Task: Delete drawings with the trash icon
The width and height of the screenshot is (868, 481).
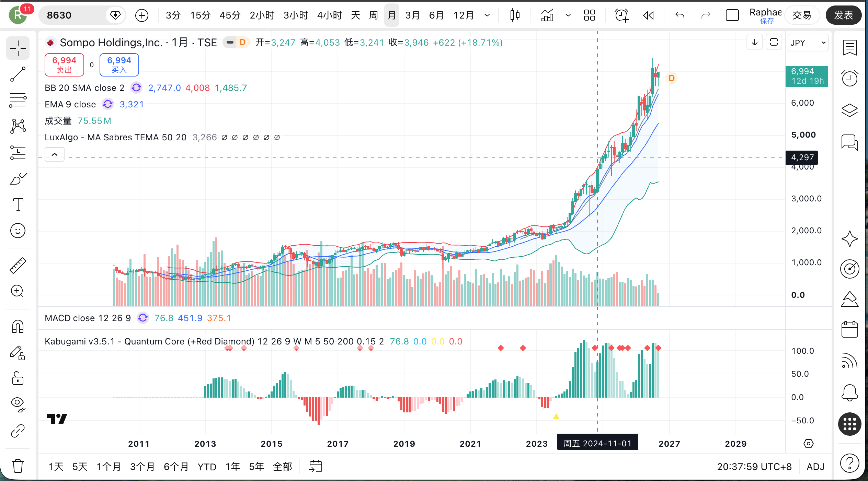Action: tap(18, 466)
